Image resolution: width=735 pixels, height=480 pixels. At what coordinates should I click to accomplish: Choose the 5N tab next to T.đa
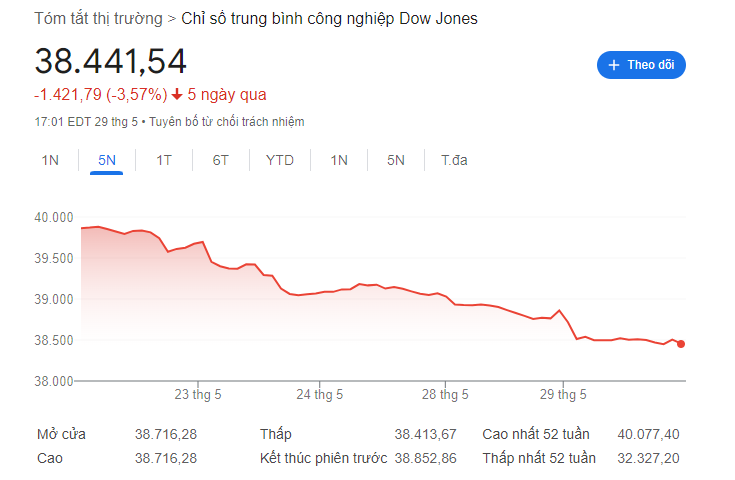[396, 160]
